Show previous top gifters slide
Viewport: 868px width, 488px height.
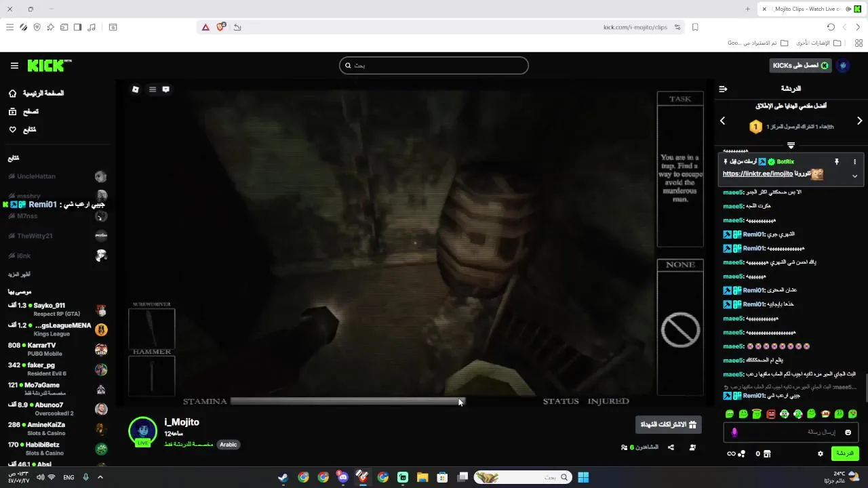[722, 121]
